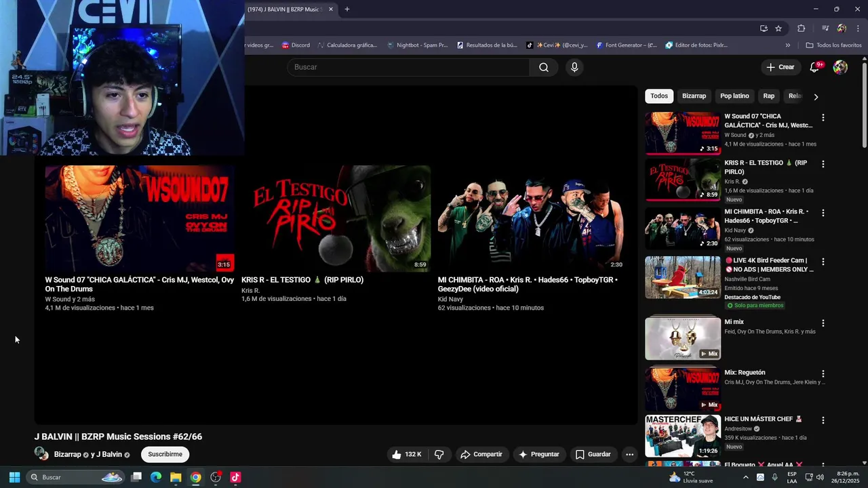Open the weather widget Lluvia suave
This screenshot has height=488, width=868.
[x=691, y=477]
